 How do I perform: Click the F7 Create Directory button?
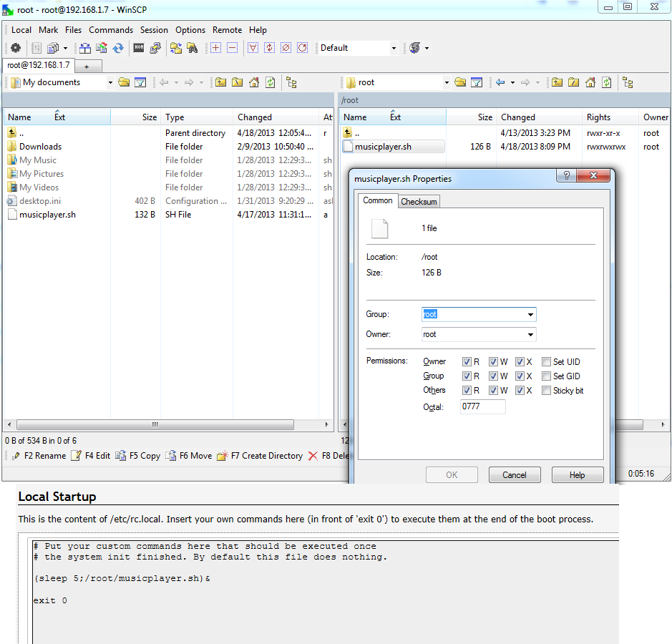point(260,456)
